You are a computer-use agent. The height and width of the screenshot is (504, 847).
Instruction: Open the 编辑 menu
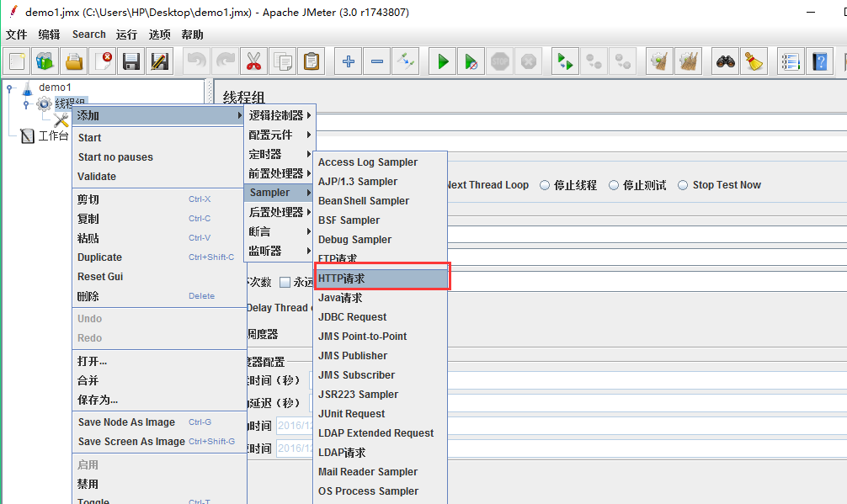point(49,34)
